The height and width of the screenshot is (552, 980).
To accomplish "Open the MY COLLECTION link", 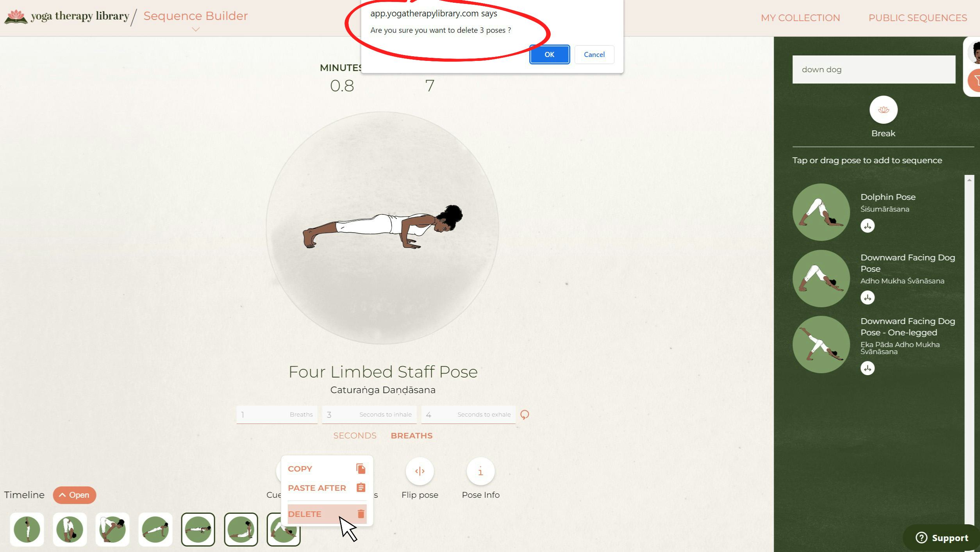I will [800, 18].
